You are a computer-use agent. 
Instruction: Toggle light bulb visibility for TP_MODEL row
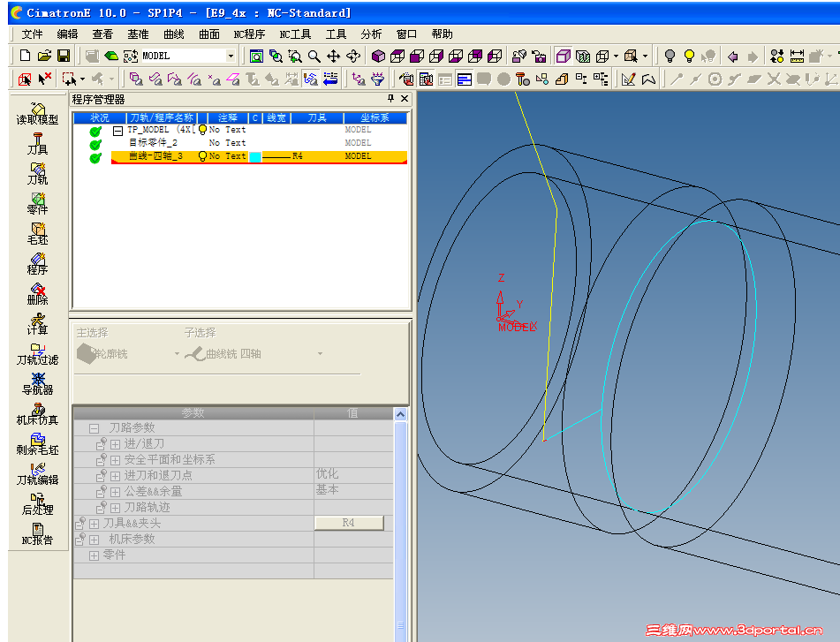pos(202,130)
